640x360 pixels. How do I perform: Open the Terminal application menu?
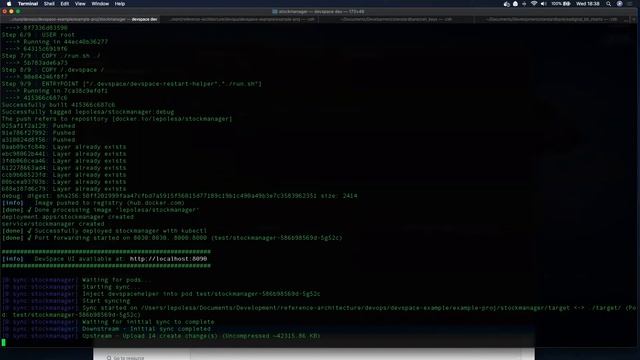28,4
